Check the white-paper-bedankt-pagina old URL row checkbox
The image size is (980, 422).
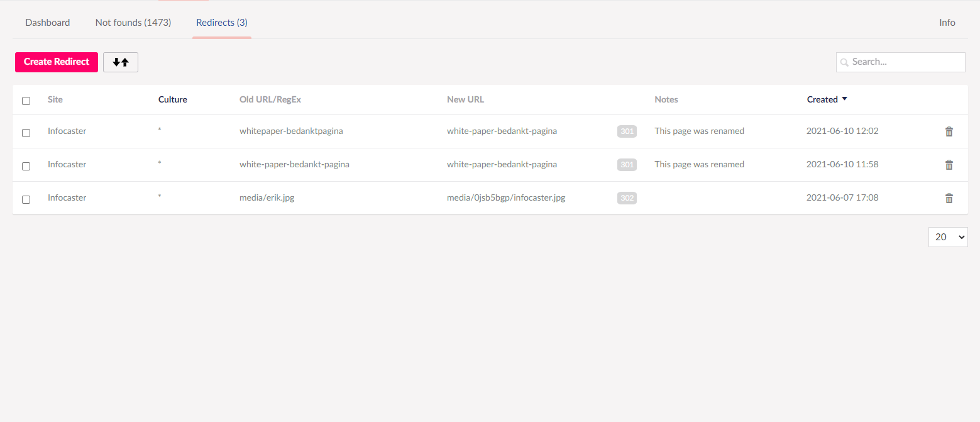(26, 166)
